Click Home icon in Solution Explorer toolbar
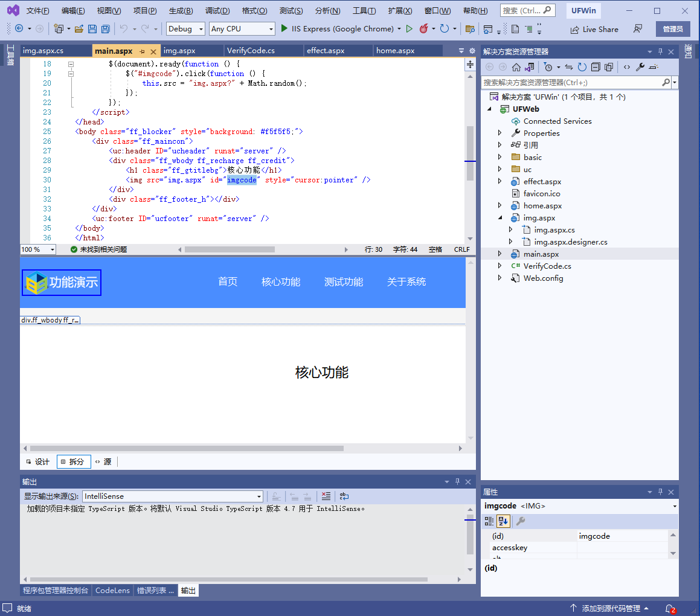The width and height of the screenshot is (700, 616). pos(516,67)
